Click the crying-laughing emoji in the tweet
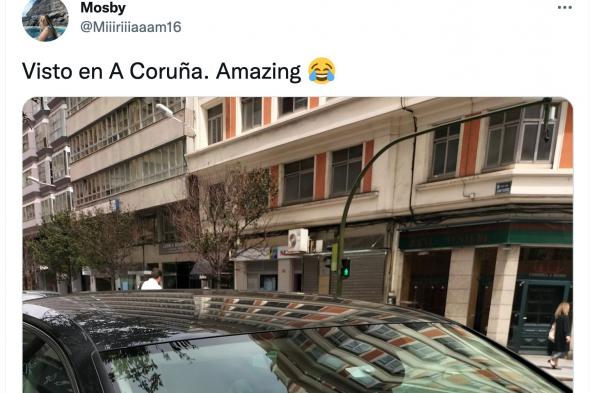The width and height of the screenshot is (590, 393). [322, 71]
